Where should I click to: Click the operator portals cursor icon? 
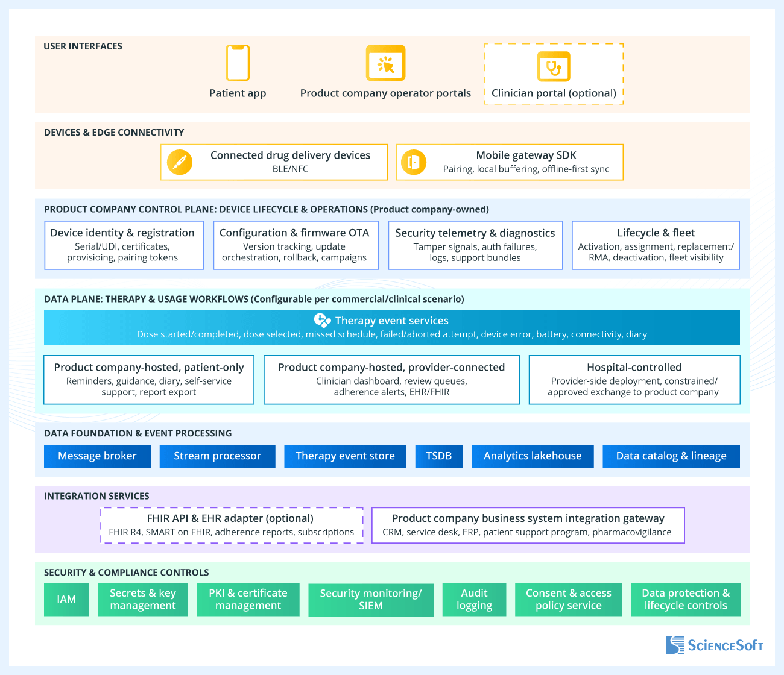click(386, 63)
